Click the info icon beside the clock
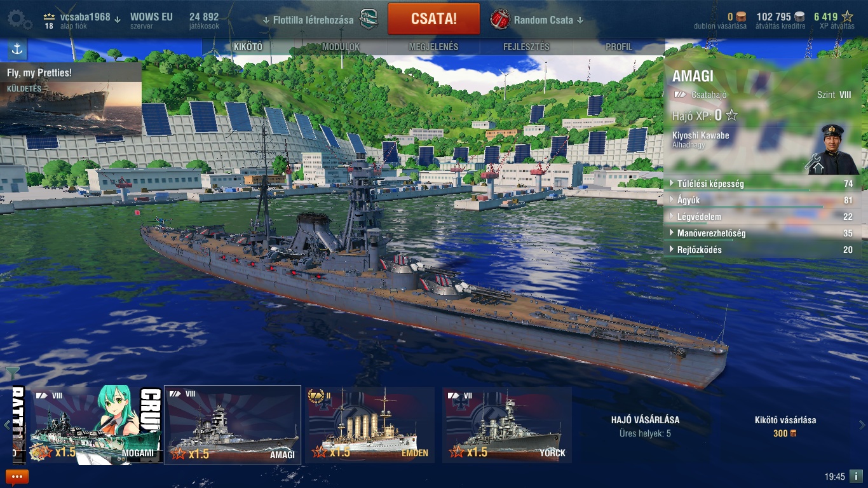The width and height of the screenshot is (868, 488). pos(856,476)
